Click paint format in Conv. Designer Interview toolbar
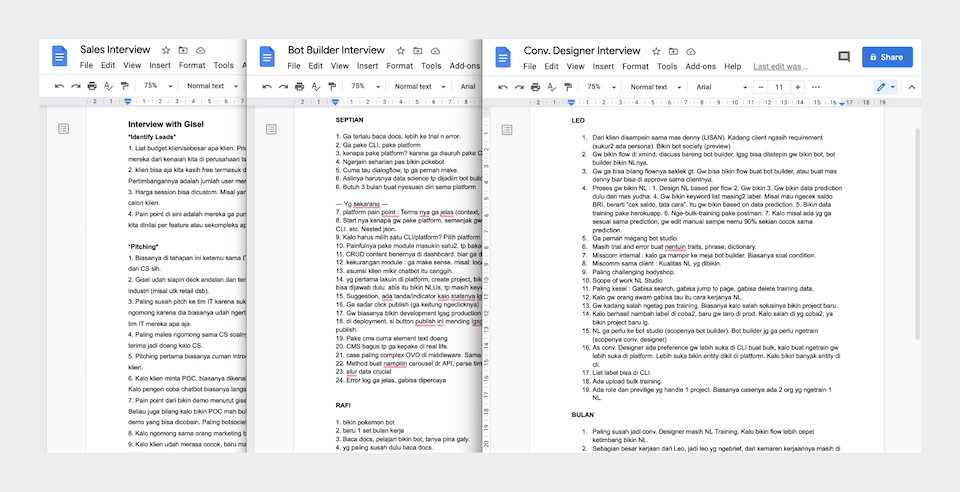Image resolution: width=960 pixels, height=492 pixels. click(x=568, y=87)
